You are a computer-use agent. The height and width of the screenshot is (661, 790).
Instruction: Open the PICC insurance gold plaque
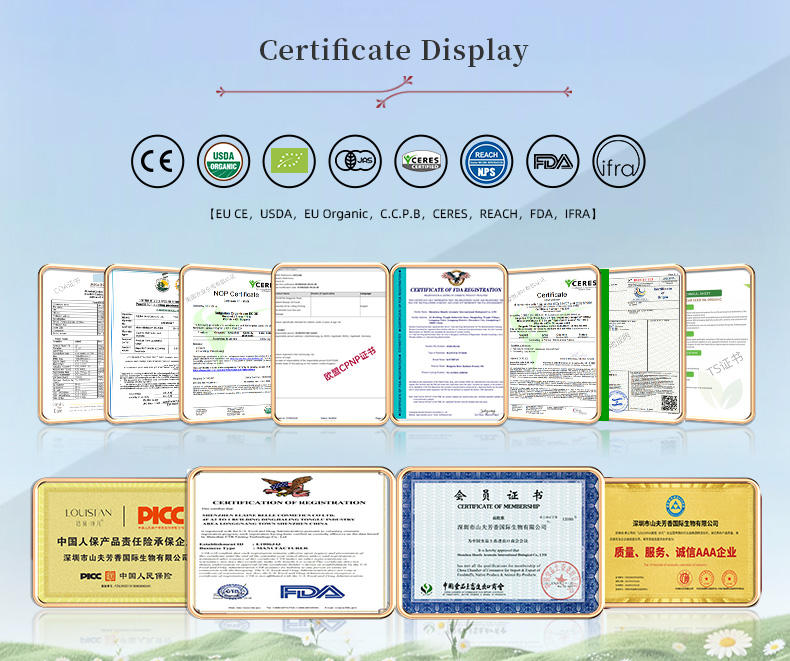(x=111, y=542)
